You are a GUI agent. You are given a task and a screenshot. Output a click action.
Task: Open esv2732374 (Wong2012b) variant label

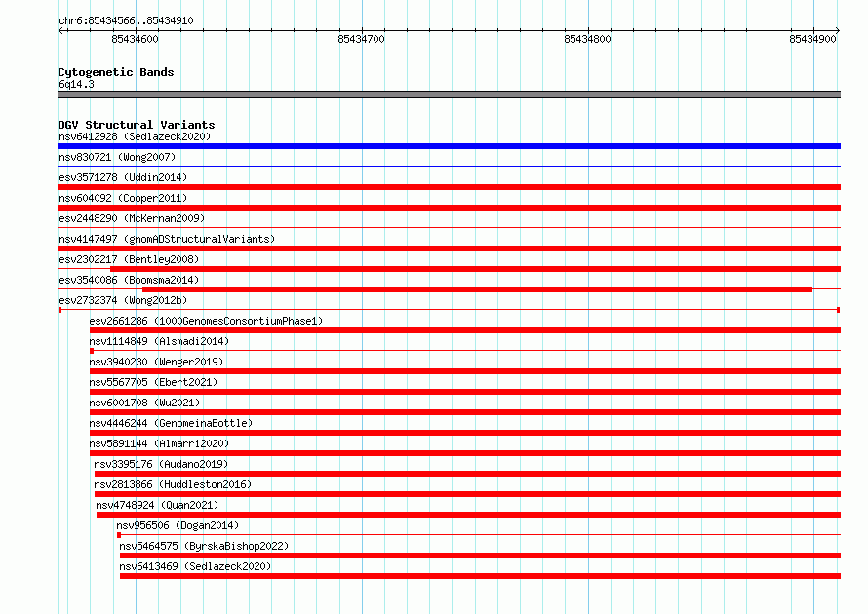click(x=123, y=300)
